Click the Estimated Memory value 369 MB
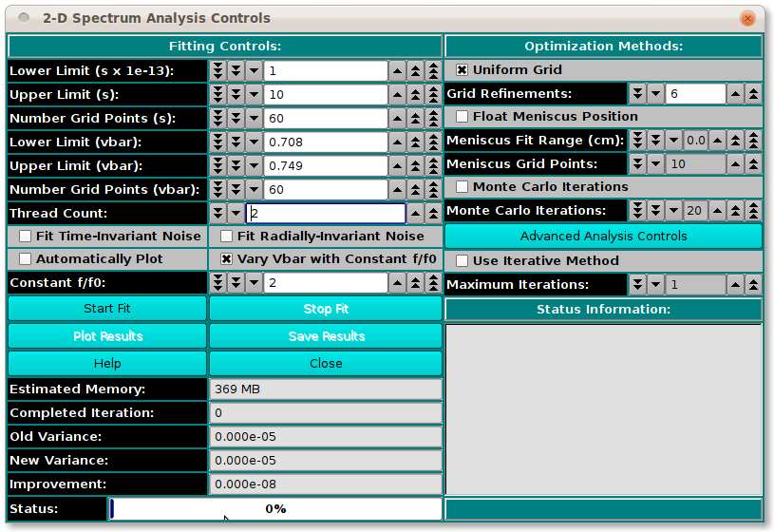The image size is (774, 532). [326, 389]
